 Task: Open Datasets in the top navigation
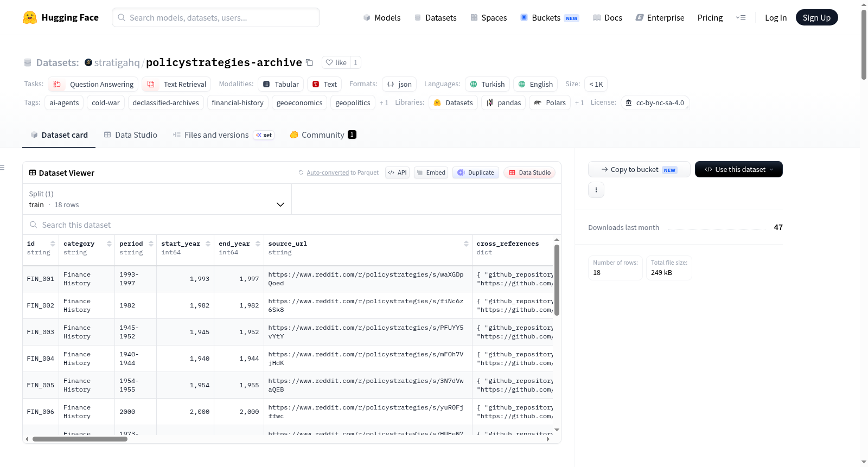pos(435,17)
